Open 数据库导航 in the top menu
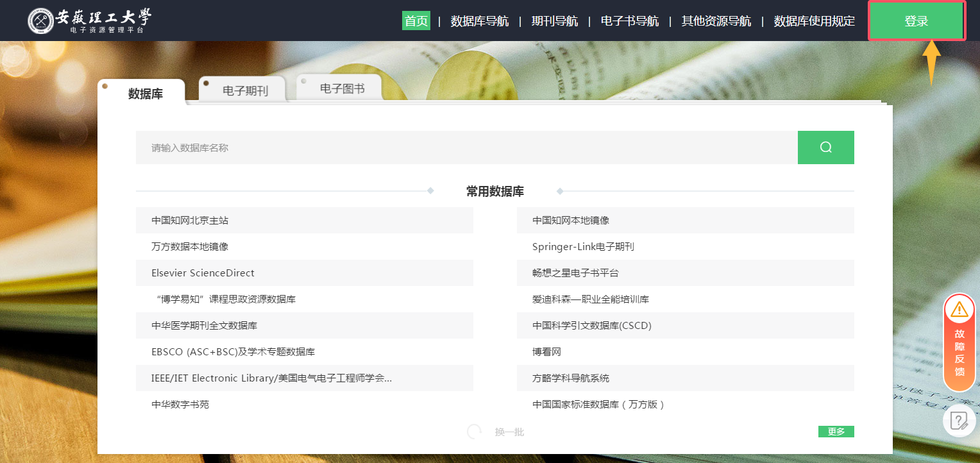The image size is (980, 463). 479,21
